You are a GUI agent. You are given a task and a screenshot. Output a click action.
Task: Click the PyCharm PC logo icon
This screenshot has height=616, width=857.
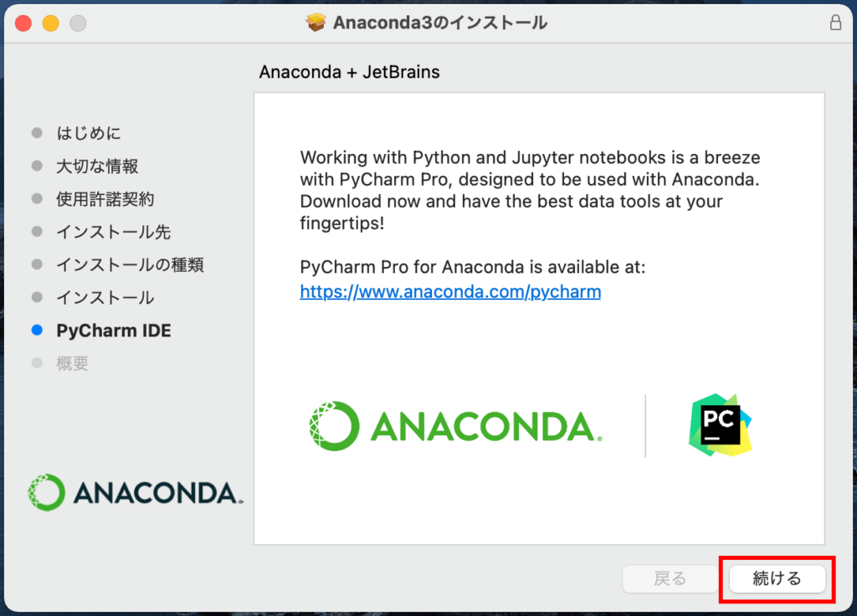(720, 425)
